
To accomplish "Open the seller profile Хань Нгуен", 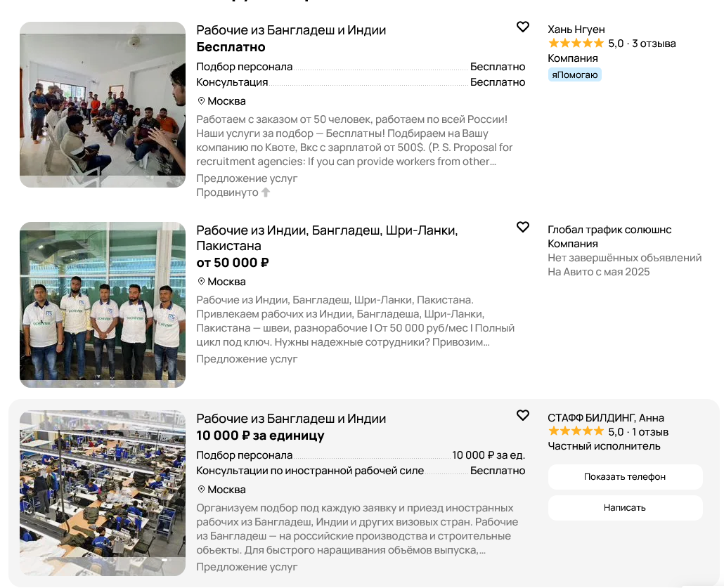I will [576, 30].
